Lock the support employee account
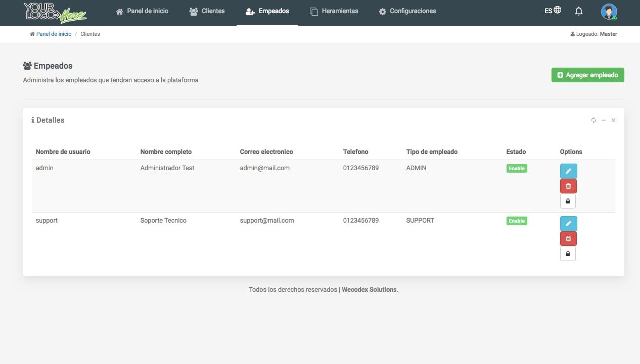The image size is (640, 364). tap(568, 254)
